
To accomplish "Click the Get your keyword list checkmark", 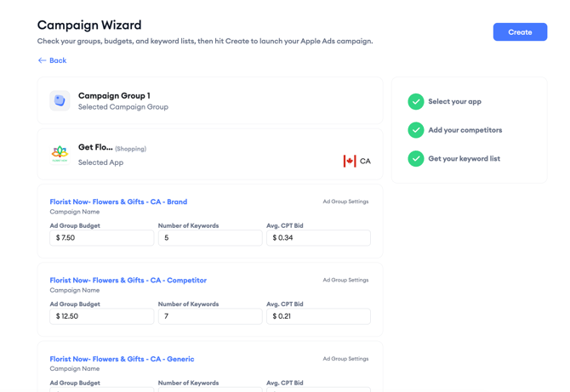I will click(x=416, y=158).
